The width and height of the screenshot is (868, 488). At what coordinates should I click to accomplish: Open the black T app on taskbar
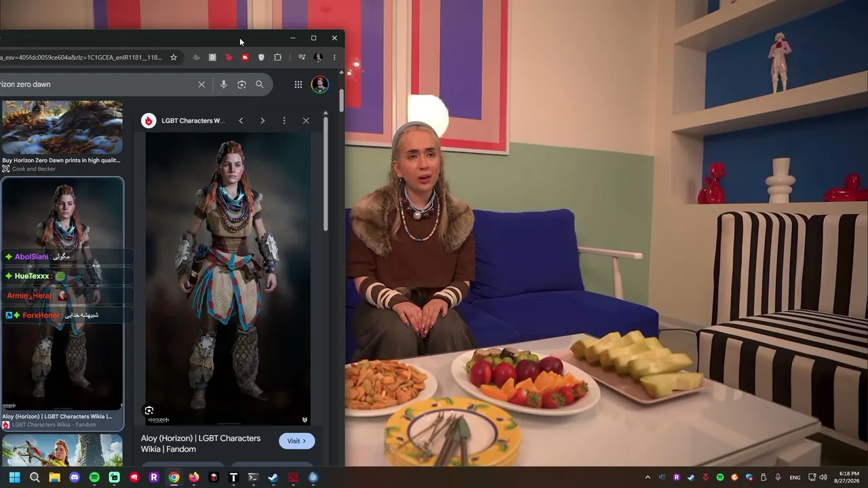pyautogui.click(x=233, y=477)
